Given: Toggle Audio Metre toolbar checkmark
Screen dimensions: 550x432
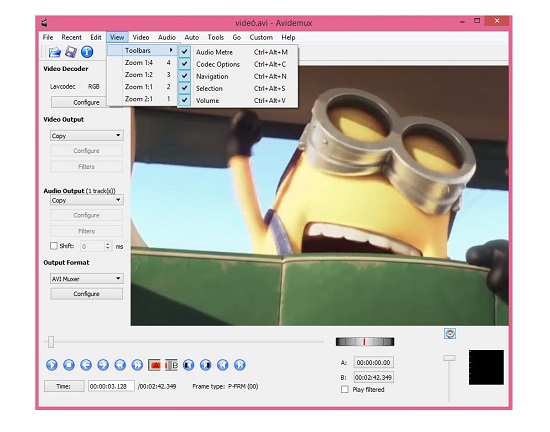Looking at the screenshot, I should [185, 52].
